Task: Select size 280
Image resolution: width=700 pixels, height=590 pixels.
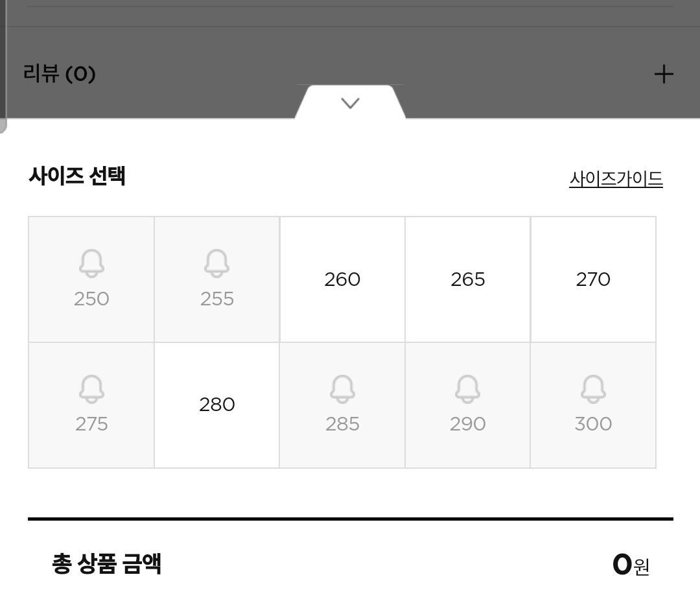Action: [216, 405]
